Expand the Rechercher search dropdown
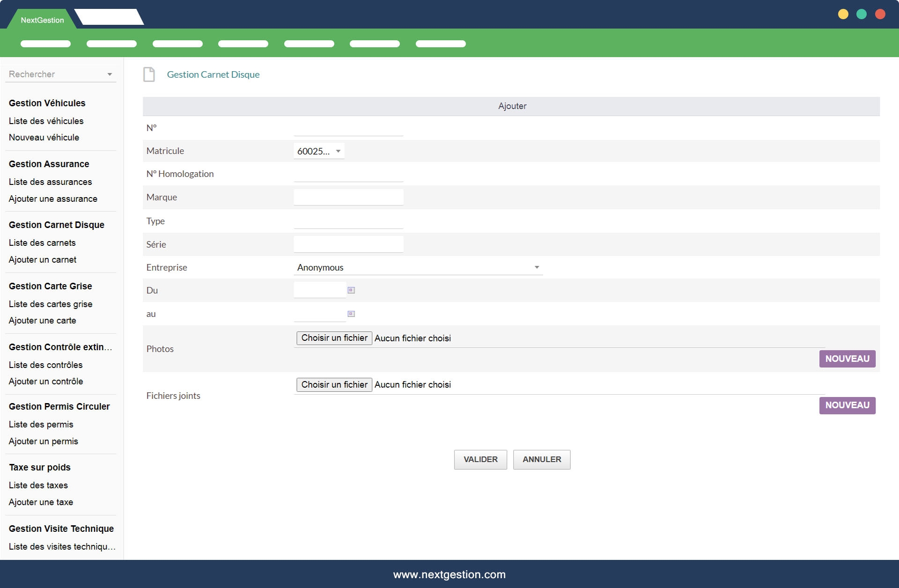The height and width of the screenshot is (588, 899). pos(61,74)
